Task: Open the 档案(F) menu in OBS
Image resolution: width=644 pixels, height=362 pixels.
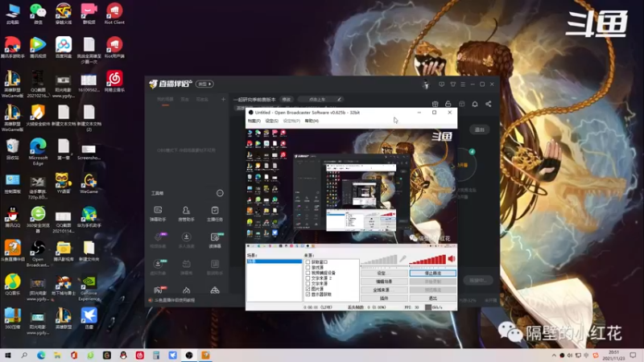Action: click(x=254, y=121)
